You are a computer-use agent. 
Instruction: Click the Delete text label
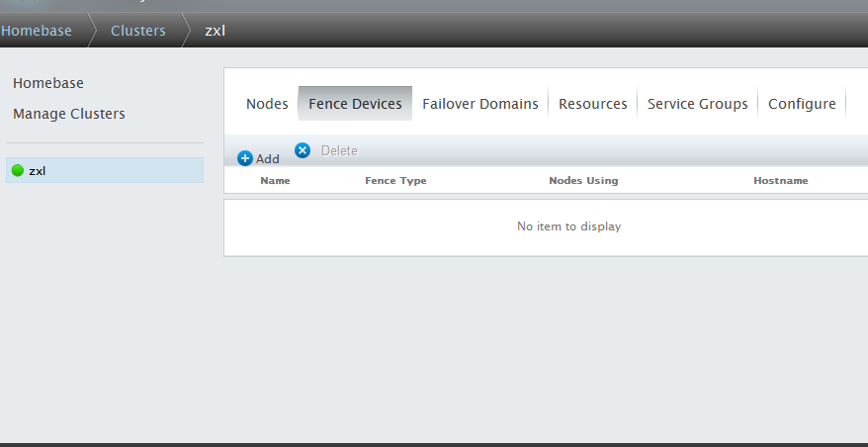tap(339, 150)
